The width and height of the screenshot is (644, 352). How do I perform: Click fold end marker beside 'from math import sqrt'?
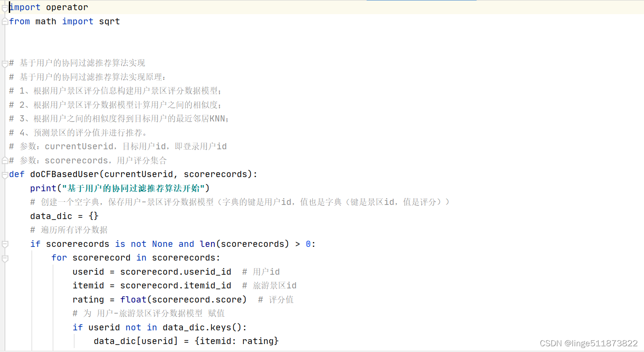[x=5, y=22]
